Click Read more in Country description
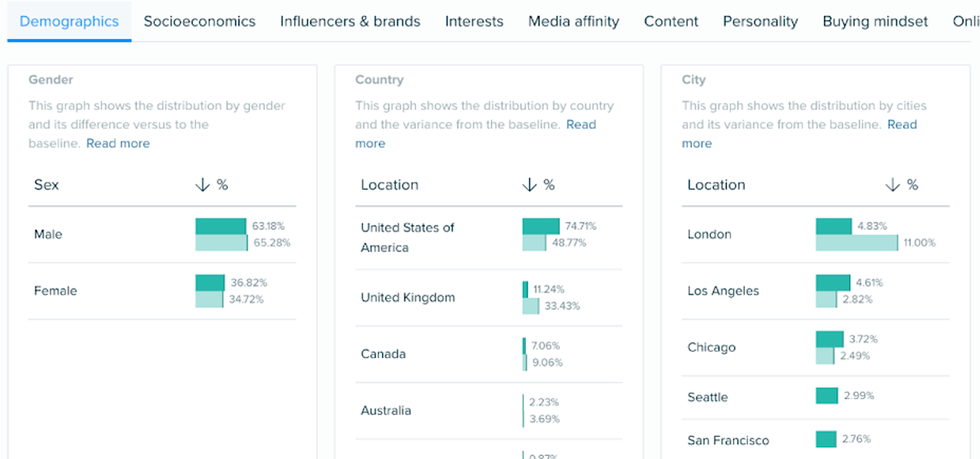 pyautogui.click(x=581, y=125)
